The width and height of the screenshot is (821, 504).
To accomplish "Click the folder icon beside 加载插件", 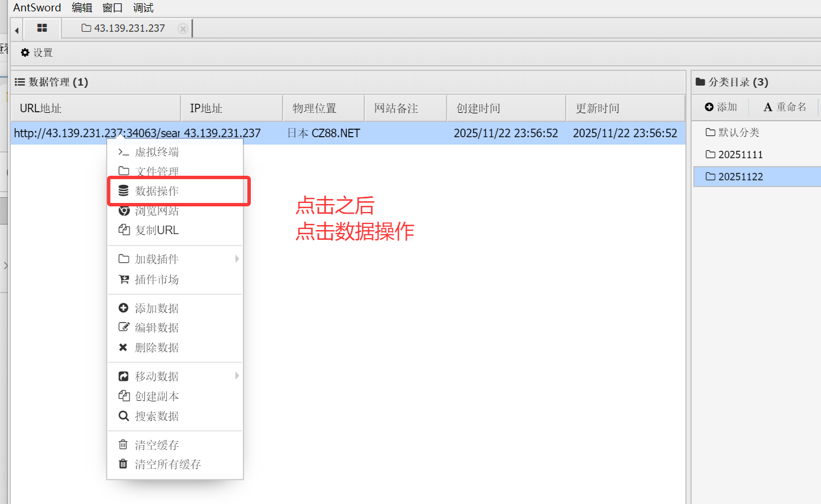I will pyautogui.click(x=124, y=259).
